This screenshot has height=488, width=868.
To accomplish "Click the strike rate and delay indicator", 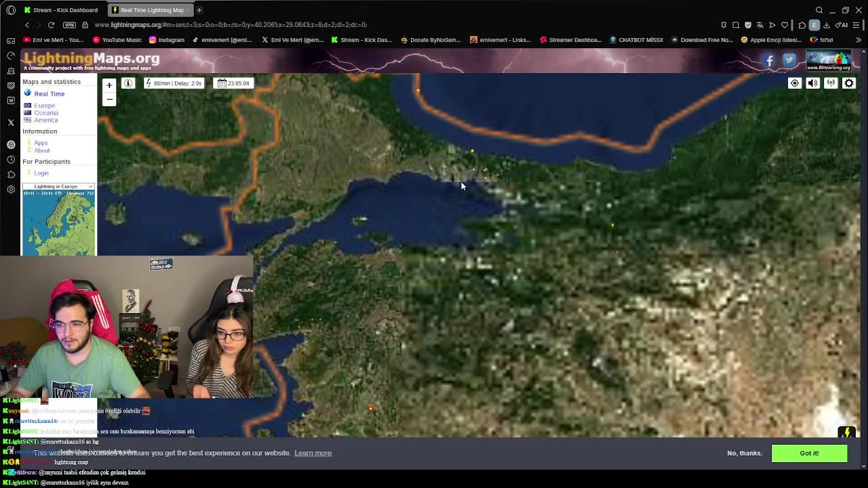I will [x=174, y=83].
